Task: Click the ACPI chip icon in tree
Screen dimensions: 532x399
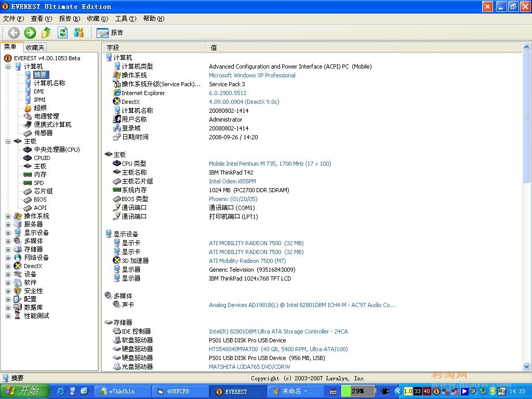Action: tap(28, 208)
